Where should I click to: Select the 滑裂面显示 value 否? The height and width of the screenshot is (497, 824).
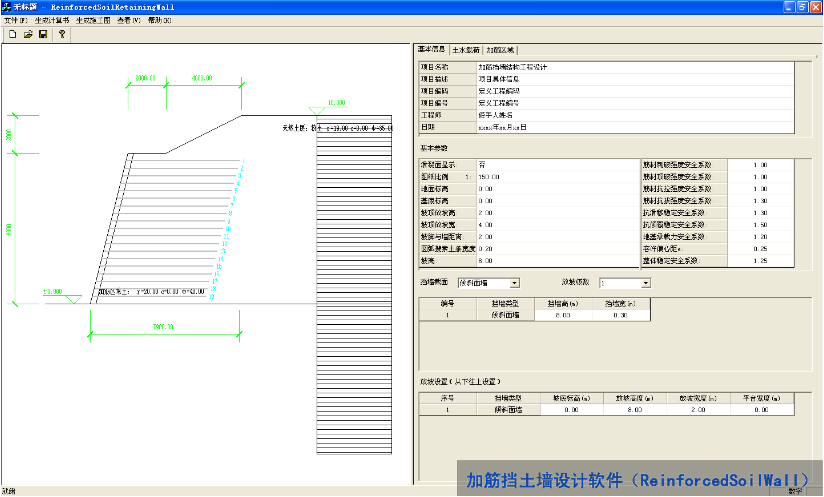point(558,165)
